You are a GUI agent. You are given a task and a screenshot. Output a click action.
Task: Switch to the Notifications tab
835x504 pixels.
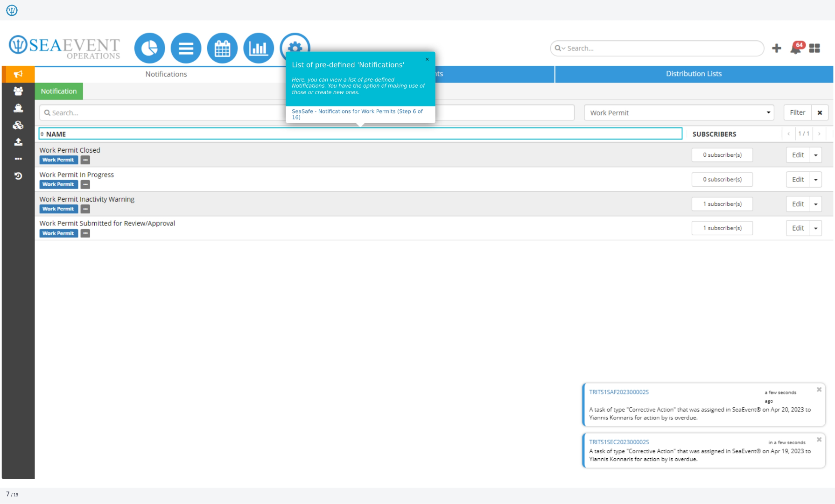(166, 74)
